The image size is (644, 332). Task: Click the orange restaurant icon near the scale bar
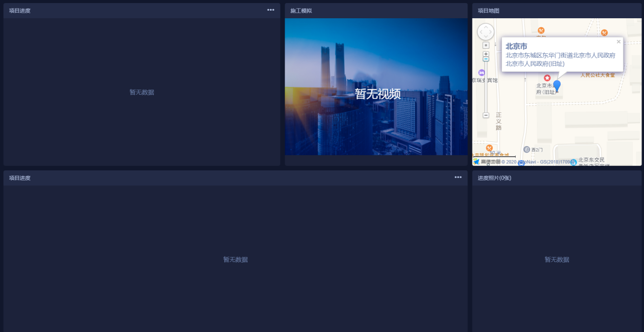(489, 147)
